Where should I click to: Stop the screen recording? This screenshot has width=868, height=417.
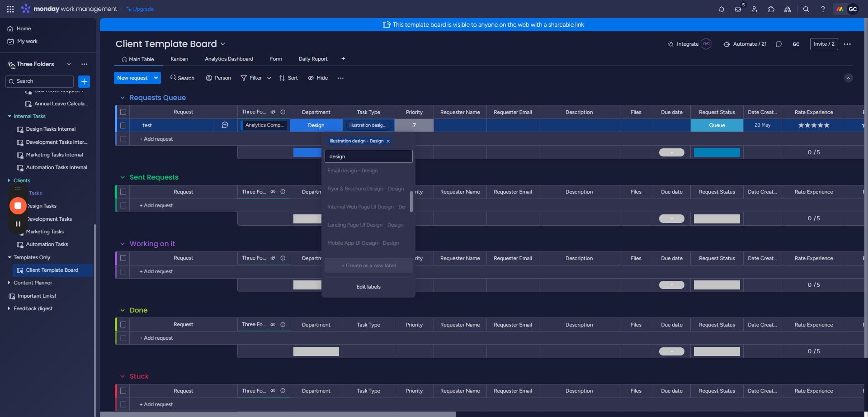tap(18, 206)
